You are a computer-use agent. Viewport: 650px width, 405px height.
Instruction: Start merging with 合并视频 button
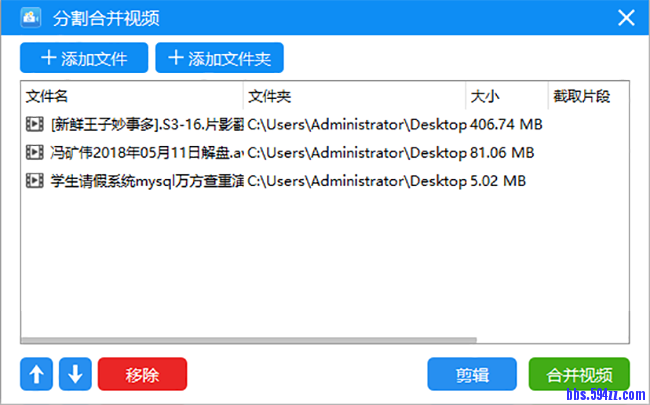(579, 375)
